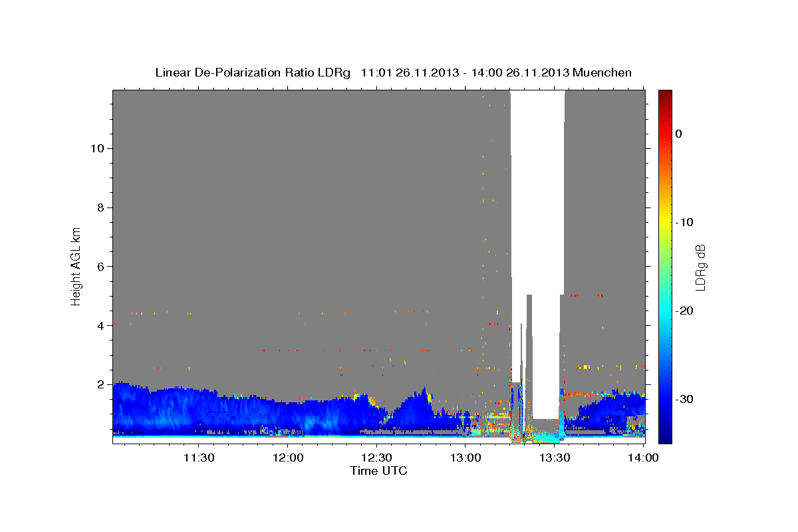Image resolution: width=798 pixels, height=532 pixels.
Task: Click the height tick label 4
Action: [101, 326]
